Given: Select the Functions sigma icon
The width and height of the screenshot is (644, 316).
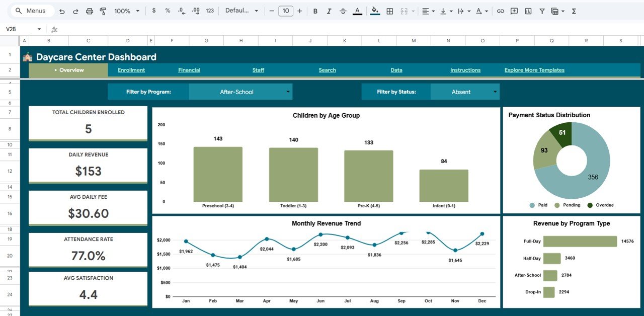Looking at the screenshot, I should [573, 11].
